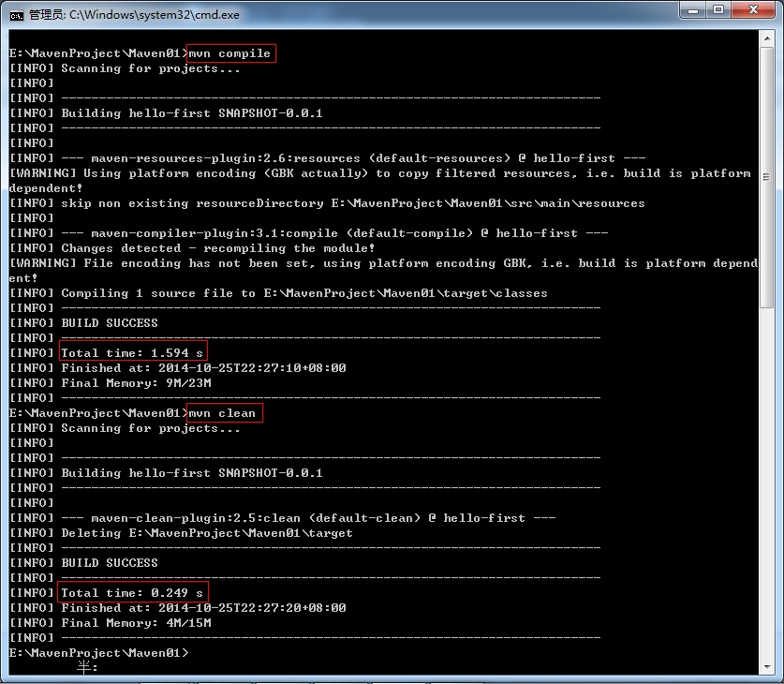Open the cmd.exe system menu icon
This screenshot has height=684, width=784.
pyautogui.click(x=17, y=15)
